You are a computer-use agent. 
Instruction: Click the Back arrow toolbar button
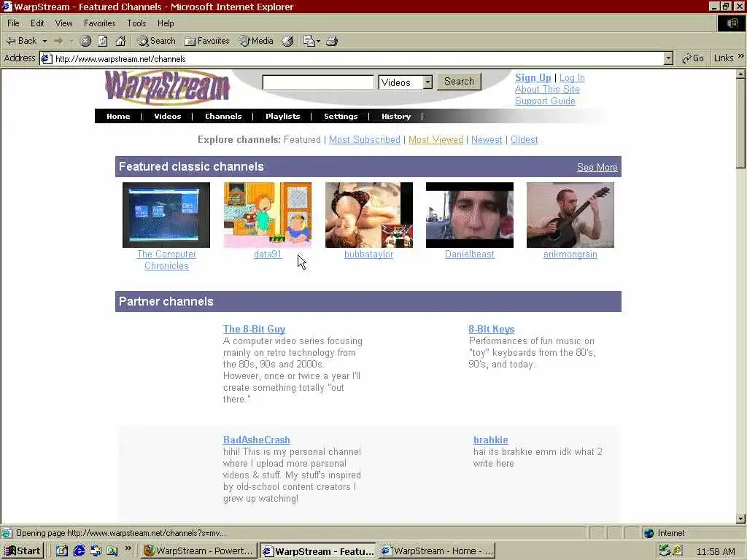point(21,41)
